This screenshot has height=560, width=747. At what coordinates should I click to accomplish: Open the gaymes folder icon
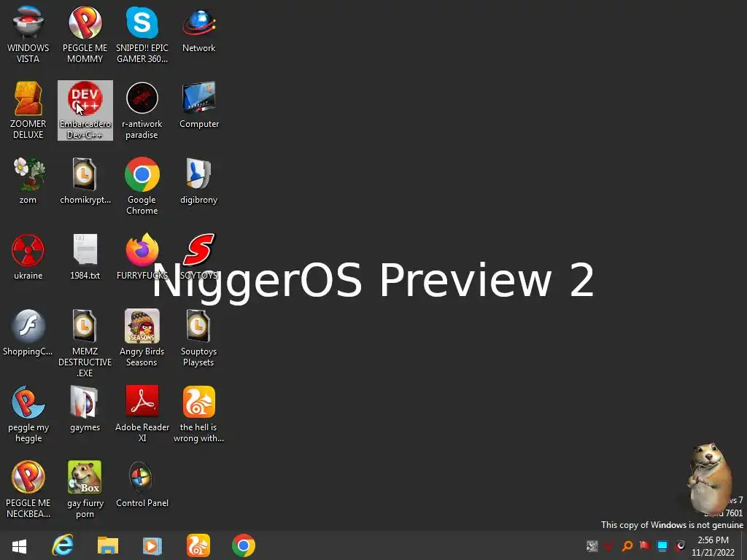[85, 408]
